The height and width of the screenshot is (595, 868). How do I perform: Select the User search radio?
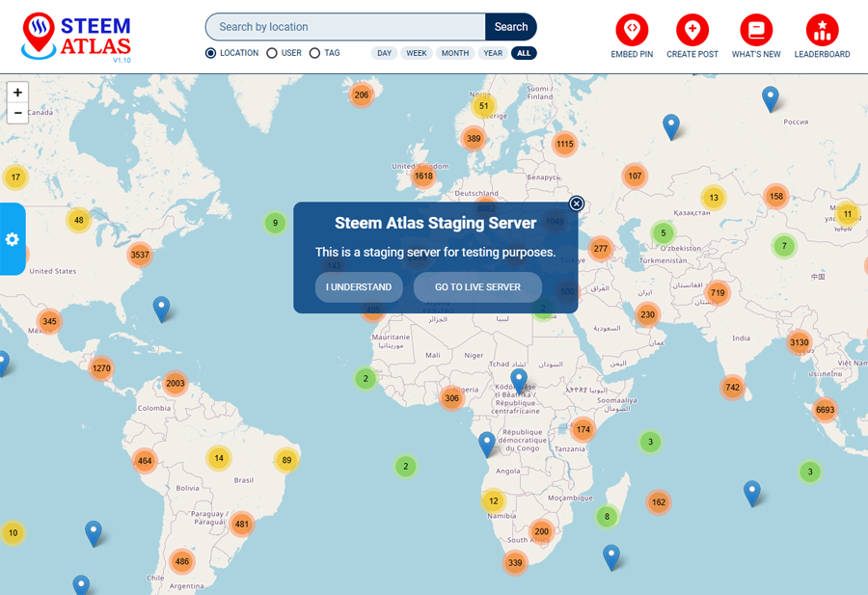tap(272, 53)
